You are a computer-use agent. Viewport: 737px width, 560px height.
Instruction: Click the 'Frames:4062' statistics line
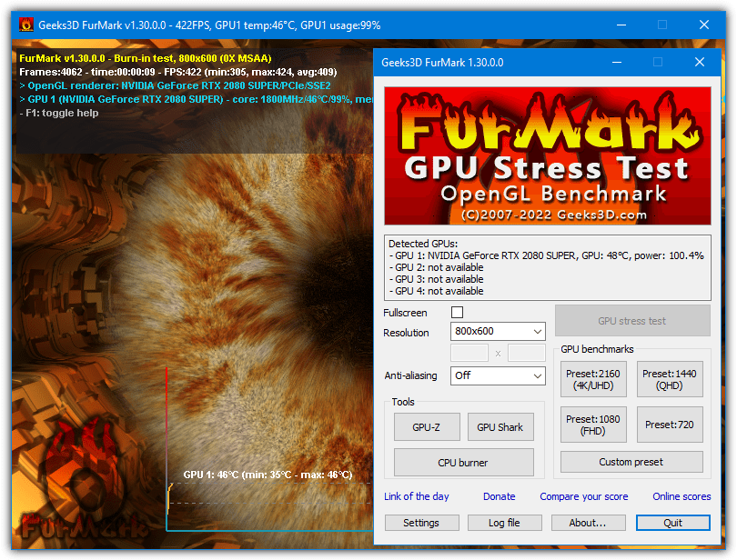178,72
